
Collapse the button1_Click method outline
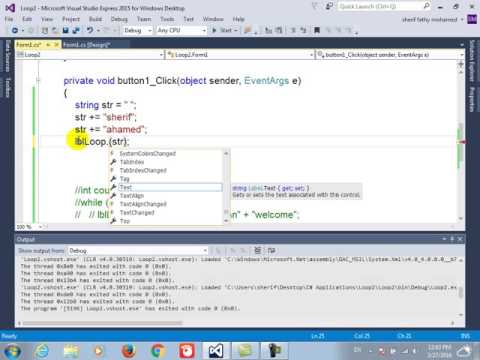click(x=38, y=80)
